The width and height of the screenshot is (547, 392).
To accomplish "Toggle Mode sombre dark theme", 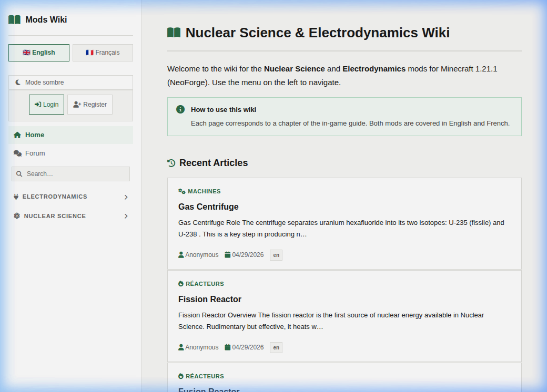I will [x=71, y=82].
